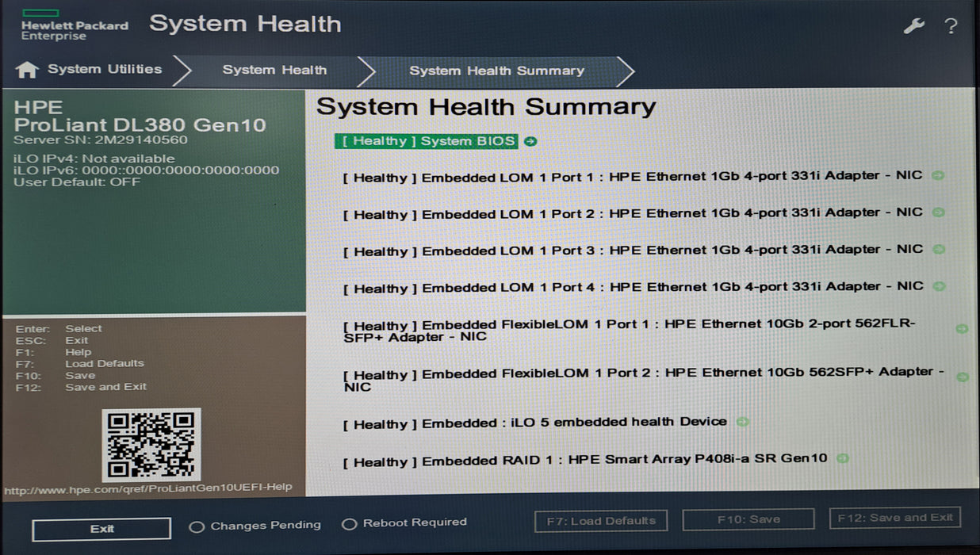980x555 pixels.
Task: Click User Default: OFF text
Action: pyautogui.click(x=77, y=182)
